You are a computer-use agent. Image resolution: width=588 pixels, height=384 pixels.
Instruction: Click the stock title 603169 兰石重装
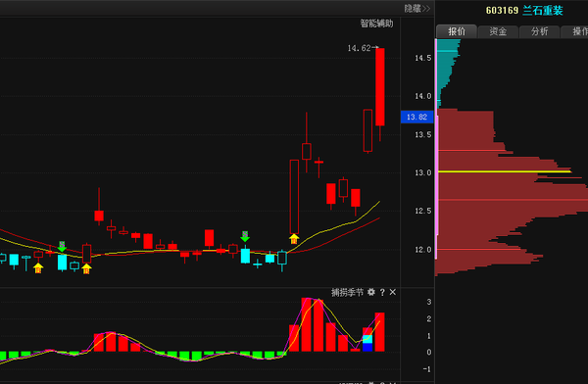(x=524, y=11)
